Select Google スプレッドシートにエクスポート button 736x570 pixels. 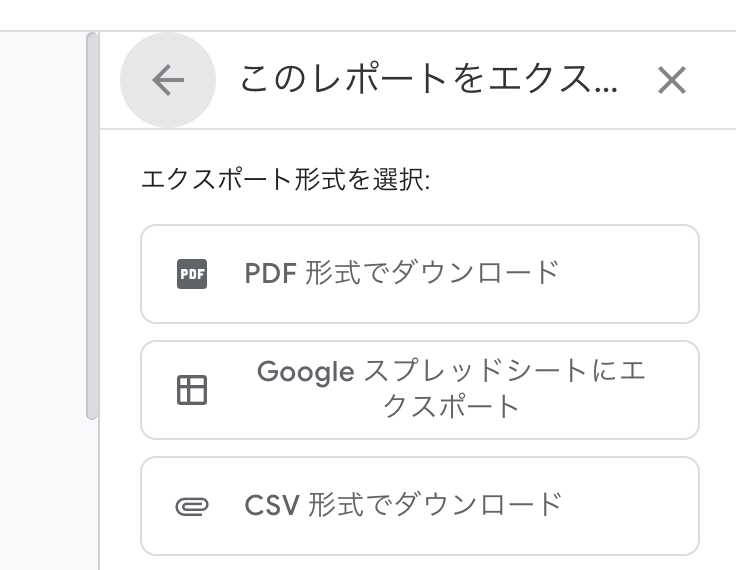[x=419, y=390]
